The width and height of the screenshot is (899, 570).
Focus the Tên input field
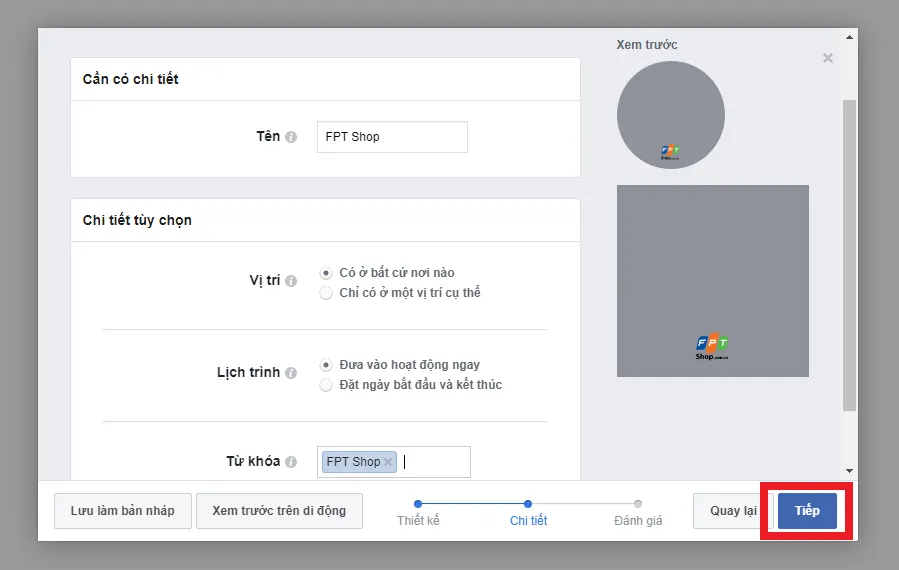pyautogui.click(x=392, y=137)
